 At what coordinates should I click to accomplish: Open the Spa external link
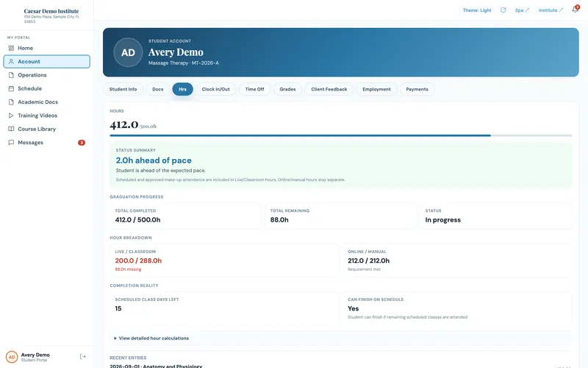[522, 10]
